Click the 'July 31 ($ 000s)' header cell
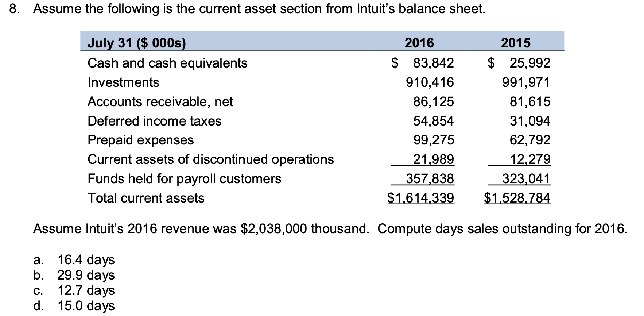The image size is (644, 316). coord(137,43)
